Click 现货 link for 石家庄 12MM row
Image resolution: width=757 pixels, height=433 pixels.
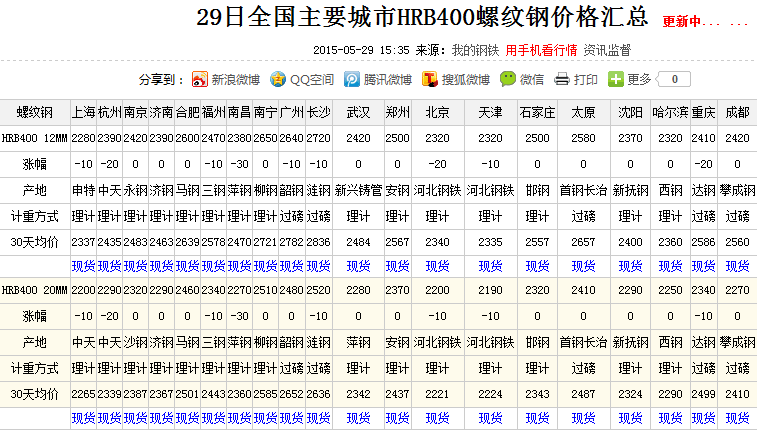pyautogui.click(x=537, y=266)
